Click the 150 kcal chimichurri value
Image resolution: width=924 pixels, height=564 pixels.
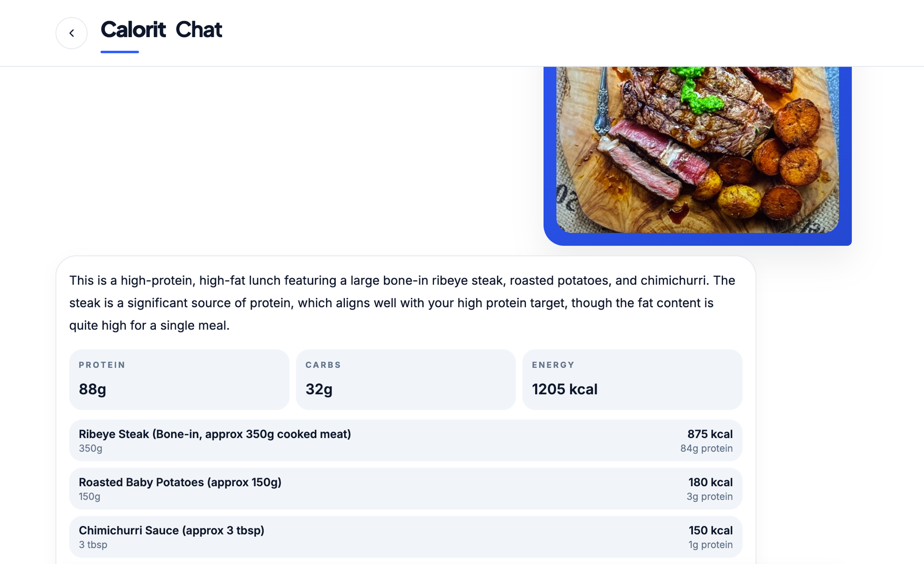pyautogui.click(x=710, y=531)
